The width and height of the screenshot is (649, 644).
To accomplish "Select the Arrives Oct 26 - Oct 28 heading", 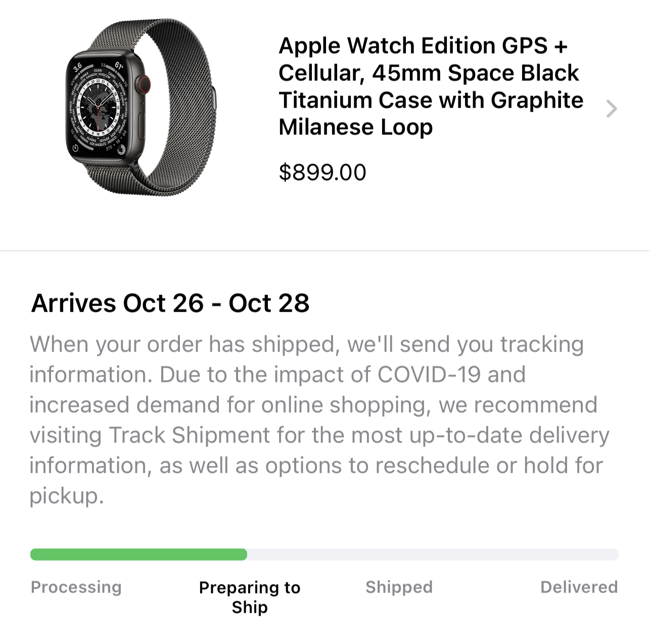I will pos(170,303).
